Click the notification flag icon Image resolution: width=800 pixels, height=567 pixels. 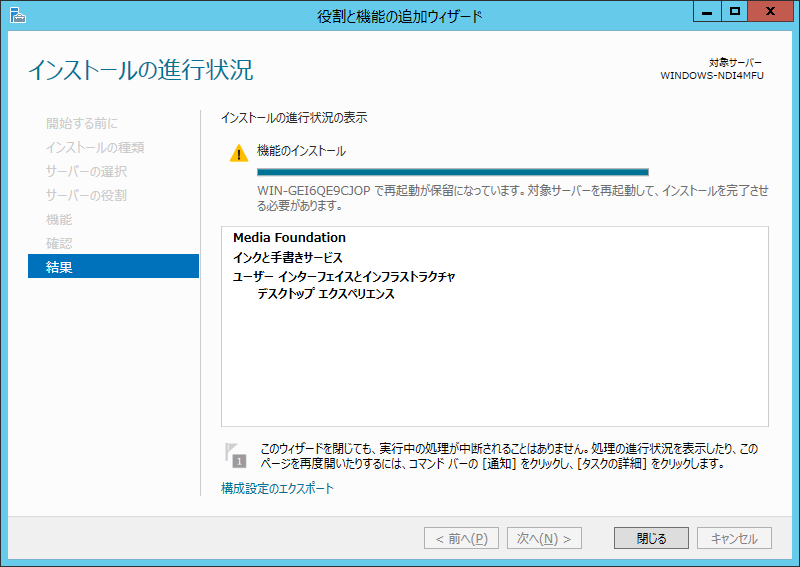[x=236, y=455]
